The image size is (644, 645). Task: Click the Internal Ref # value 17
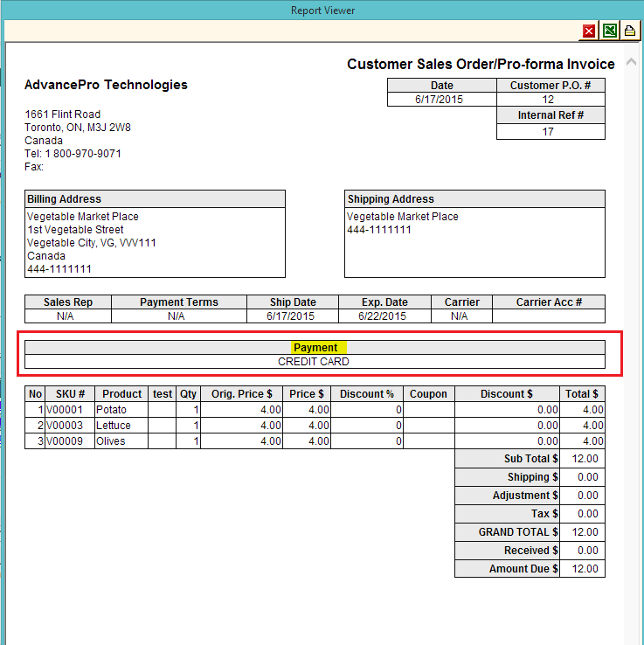550,132
